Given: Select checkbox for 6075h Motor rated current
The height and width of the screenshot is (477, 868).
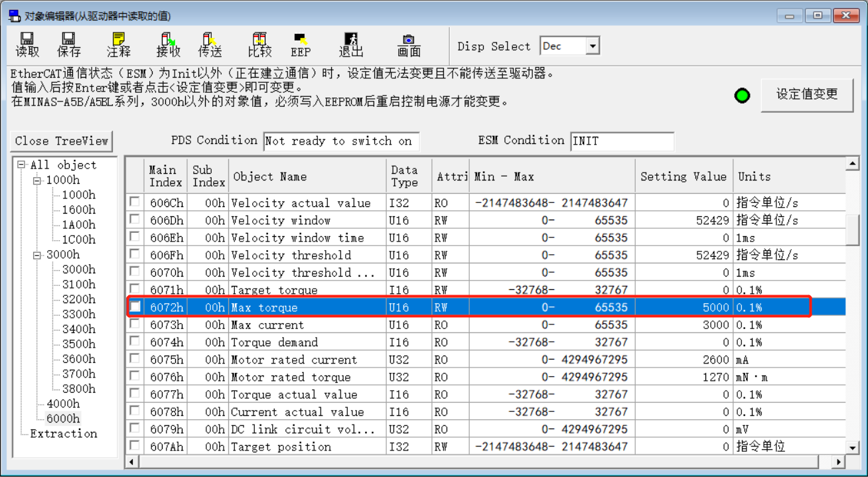Looking at the screenshot, I should point(135,359).
